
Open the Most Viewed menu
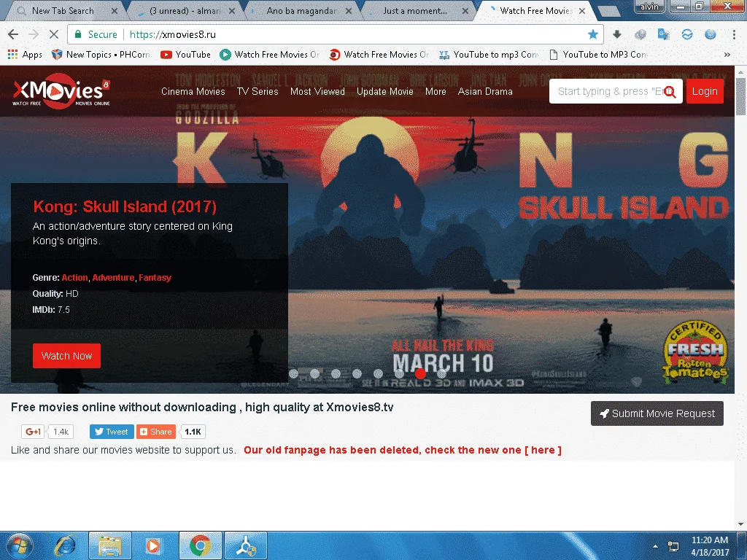(x=317, y=91)
